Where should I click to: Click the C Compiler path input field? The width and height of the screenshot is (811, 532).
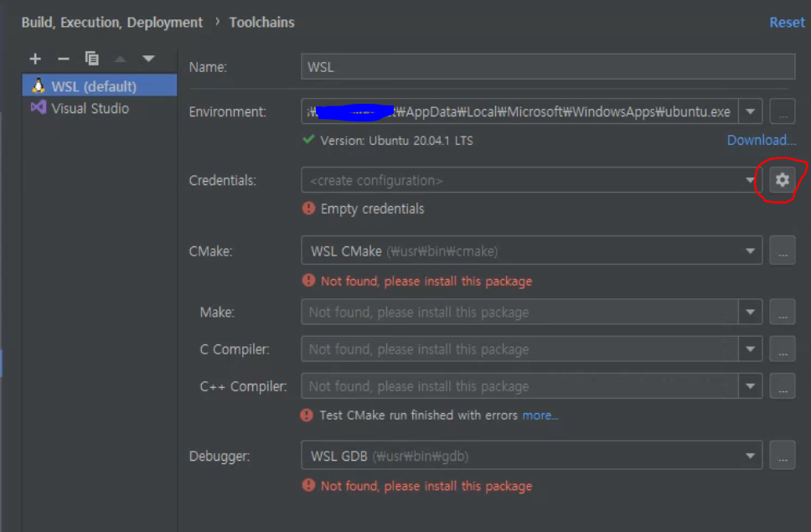point(519,349)
